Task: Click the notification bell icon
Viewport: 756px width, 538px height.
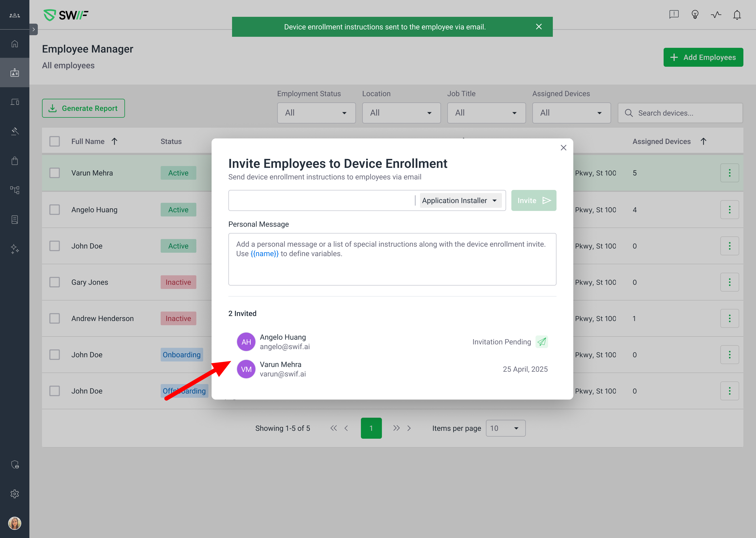Action: pyautogui.click(x=737, y=15)
